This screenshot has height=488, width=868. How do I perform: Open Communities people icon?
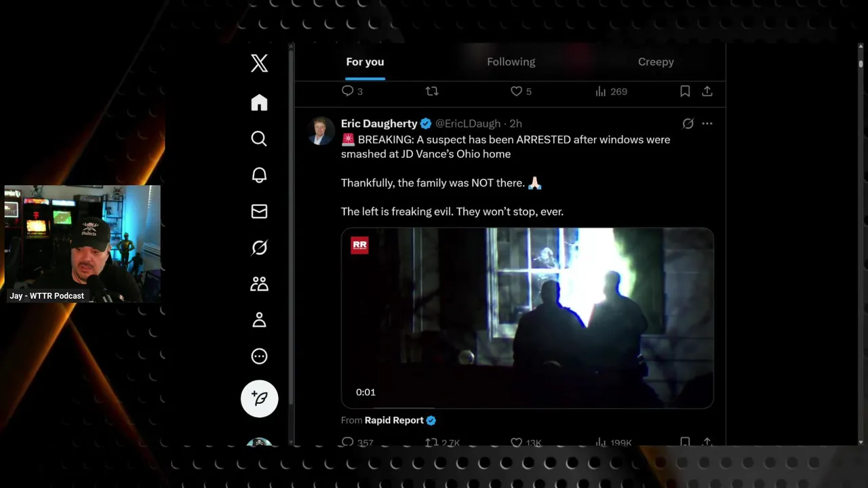pos(259,284)
